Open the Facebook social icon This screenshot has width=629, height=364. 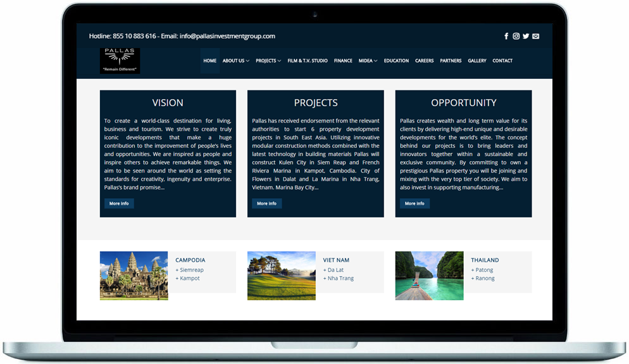(506, 36)
